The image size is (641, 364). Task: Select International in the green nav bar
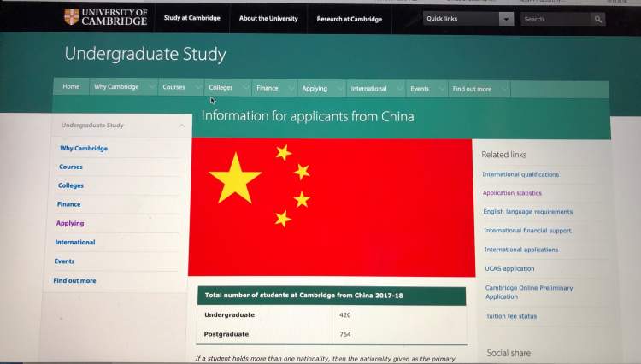tap(368, 89)
